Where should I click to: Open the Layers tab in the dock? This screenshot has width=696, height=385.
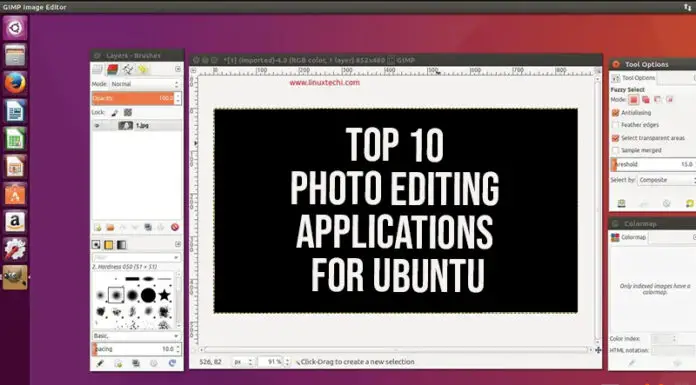pos(98,69)
